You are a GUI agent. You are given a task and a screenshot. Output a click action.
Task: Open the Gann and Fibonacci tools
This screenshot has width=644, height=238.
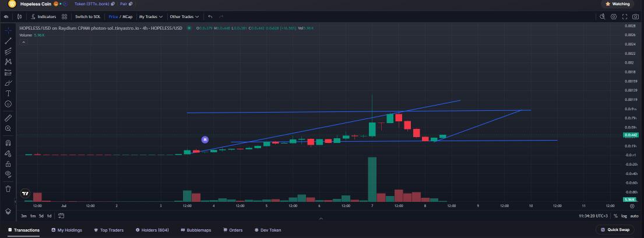(8, 51)
